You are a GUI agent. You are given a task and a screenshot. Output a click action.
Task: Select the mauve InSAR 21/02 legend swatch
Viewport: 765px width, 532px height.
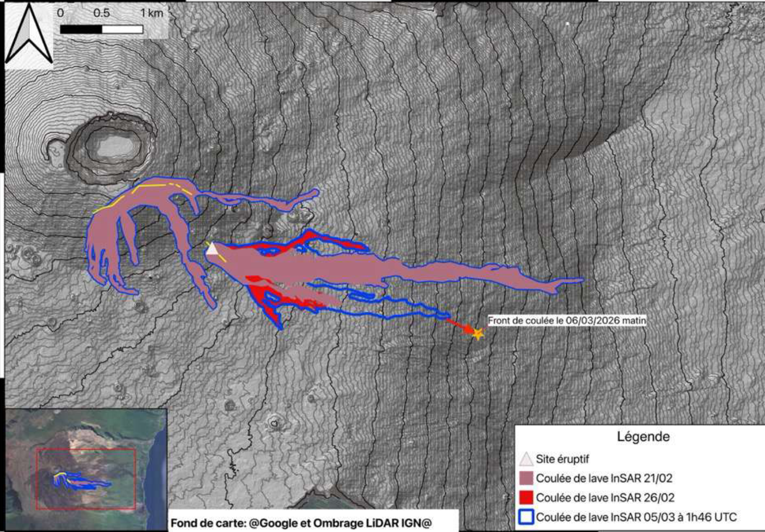click(x=526, y=478)
